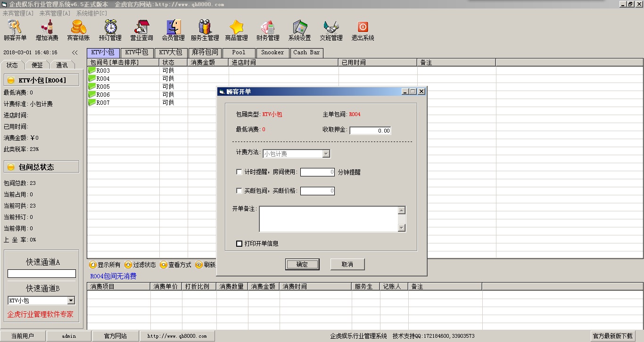Open the 通讯 side tab
Screen dimensions: 644x342
pos(62,65)
